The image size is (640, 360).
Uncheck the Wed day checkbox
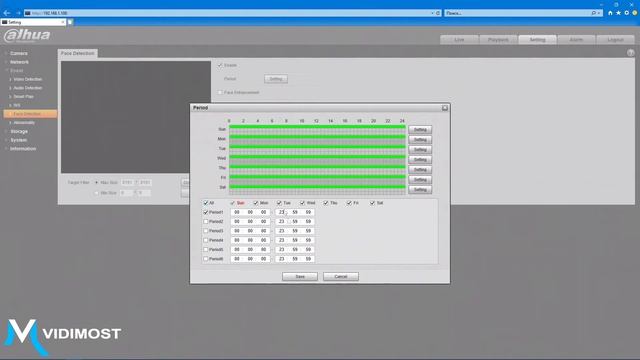[302, 203]
